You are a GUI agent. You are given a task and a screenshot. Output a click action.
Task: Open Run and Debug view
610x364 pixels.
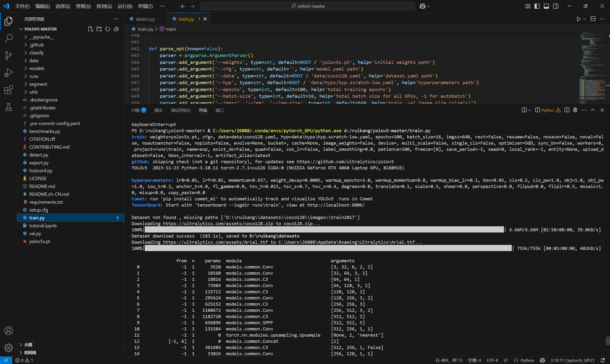[9, 73]
